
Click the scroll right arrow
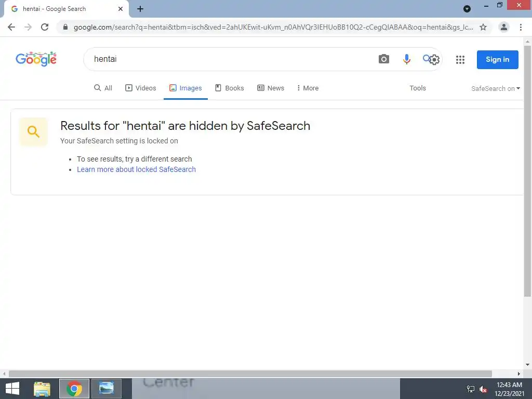519,374
